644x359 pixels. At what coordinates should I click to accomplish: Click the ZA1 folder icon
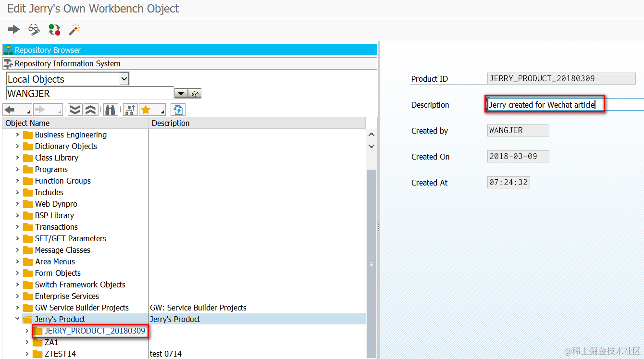37,342
